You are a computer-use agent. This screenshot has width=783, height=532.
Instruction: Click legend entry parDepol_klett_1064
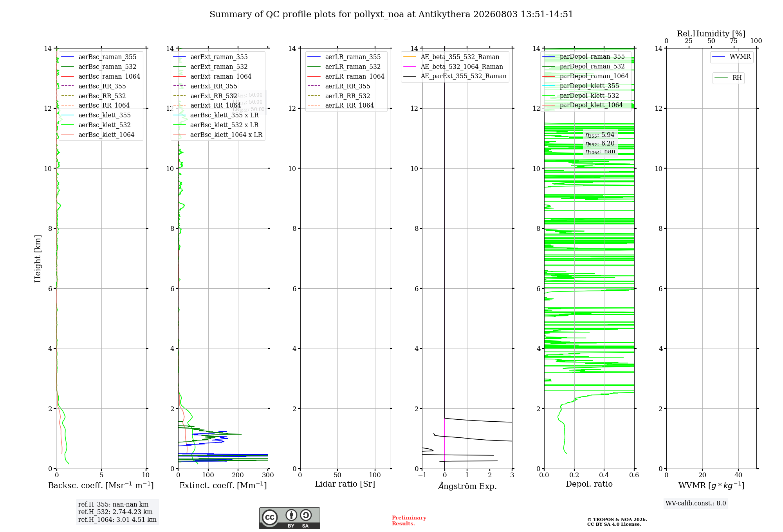[583, 105]
